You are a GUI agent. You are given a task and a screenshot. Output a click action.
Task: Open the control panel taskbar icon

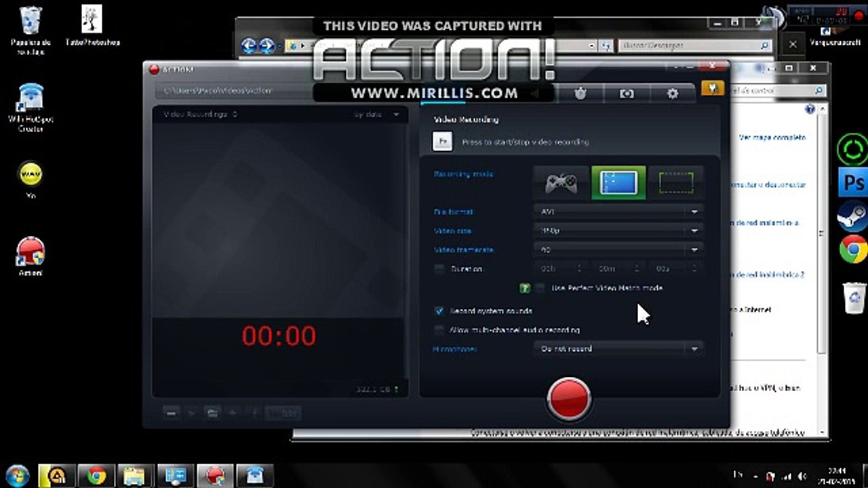pos(175,475)
